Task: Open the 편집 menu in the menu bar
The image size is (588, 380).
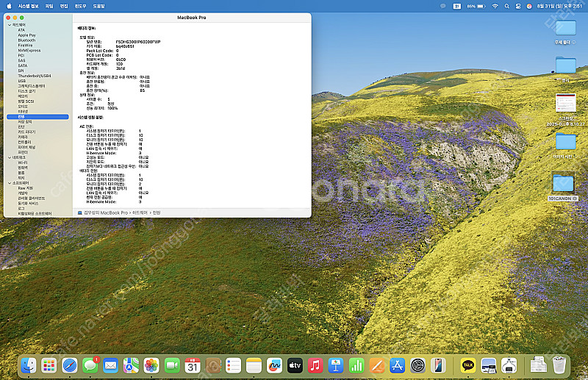Action: (x=64, y=6)
